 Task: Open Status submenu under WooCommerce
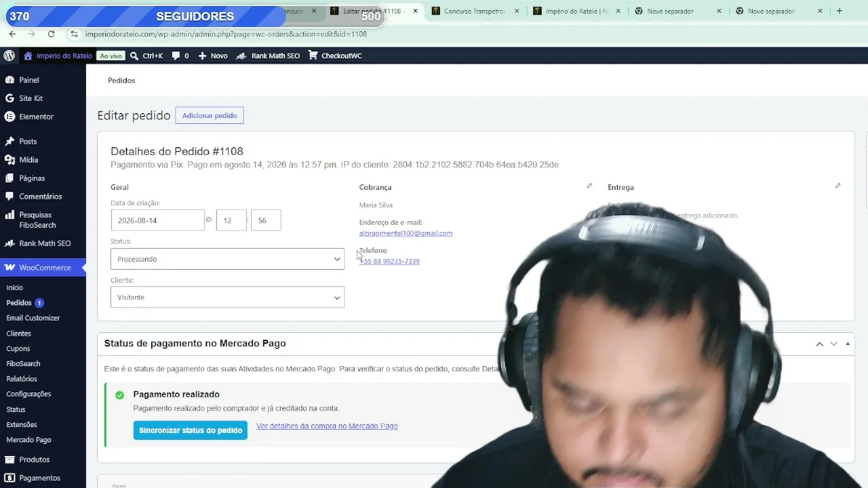pos(16,409)
